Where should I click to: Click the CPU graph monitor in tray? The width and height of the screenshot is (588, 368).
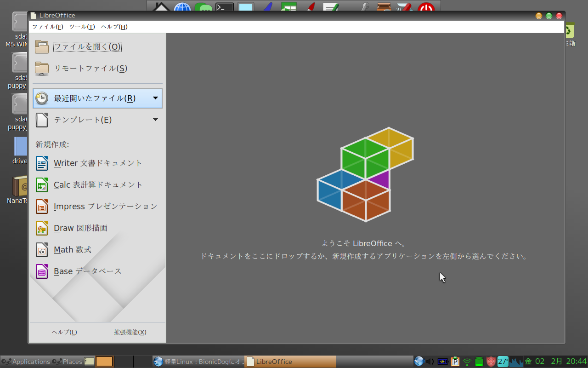(x=516, y=362)
